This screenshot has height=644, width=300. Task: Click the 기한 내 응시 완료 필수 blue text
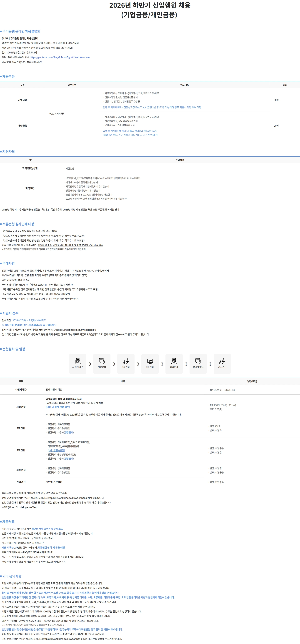pyautogui.click(x=58, y=407)
